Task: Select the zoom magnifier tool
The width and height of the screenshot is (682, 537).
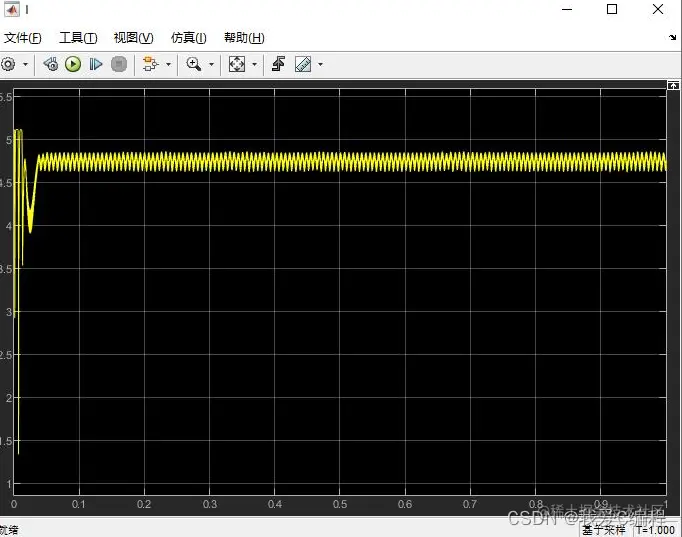Action: (194, 64)
